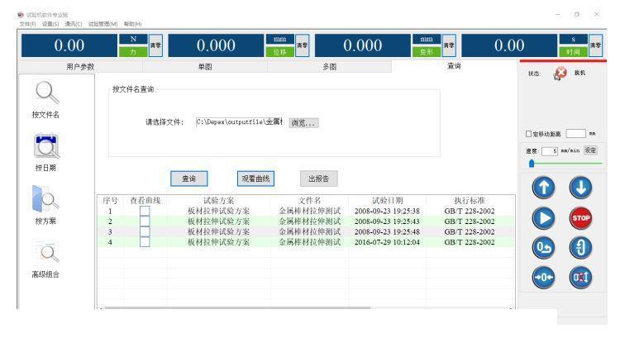Click the zero-all arrows icon
The image size is (644, 338).
coord(543,277)
